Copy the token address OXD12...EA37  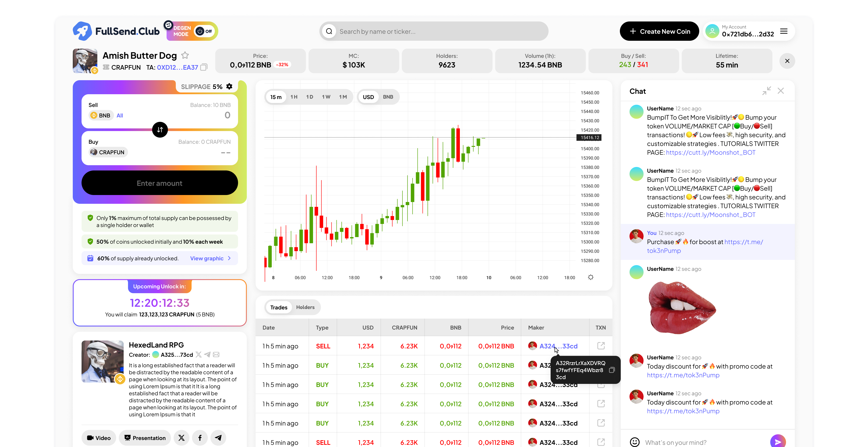point(204,67)
